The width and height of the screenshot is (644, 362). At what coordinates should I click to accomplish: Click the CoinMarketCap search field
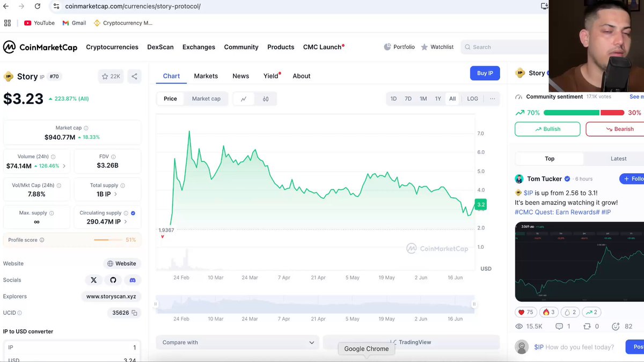click(x=504, y=47)
